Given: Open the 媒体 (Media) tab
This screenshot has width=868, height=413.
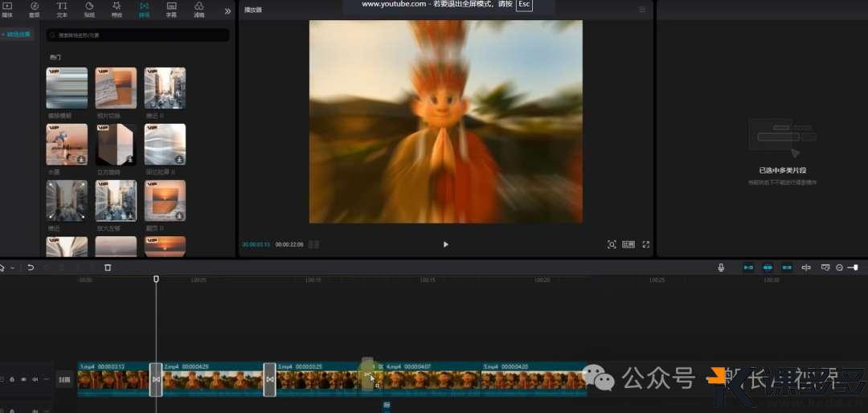Looking at the screenshot, I should (6, 10).
